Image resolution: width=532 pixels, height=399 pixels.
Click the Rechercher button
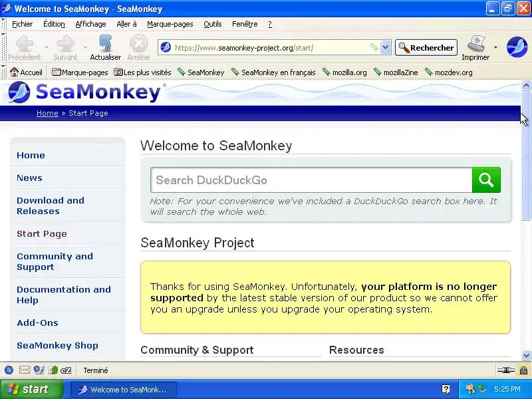(426, 47)
